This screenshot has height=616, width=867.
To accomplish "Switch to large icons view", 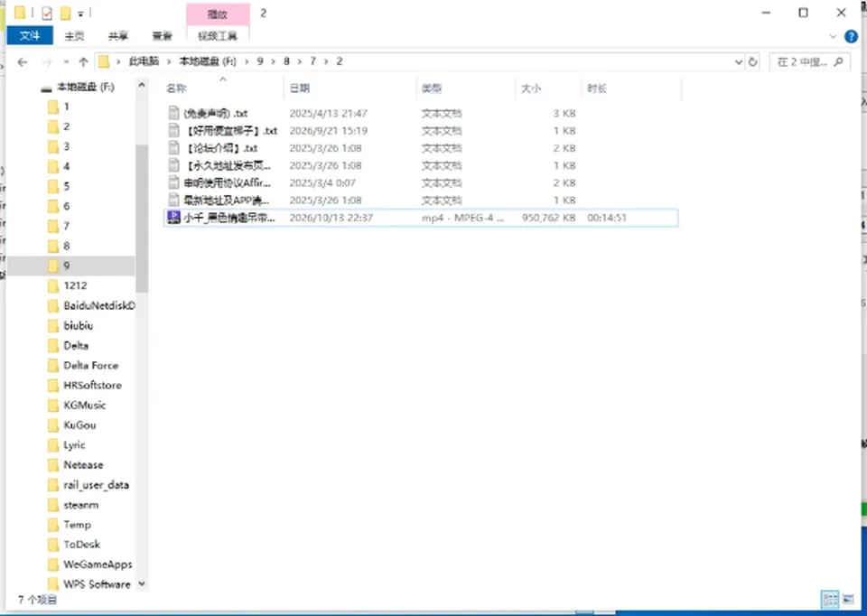I will (848, 600).
